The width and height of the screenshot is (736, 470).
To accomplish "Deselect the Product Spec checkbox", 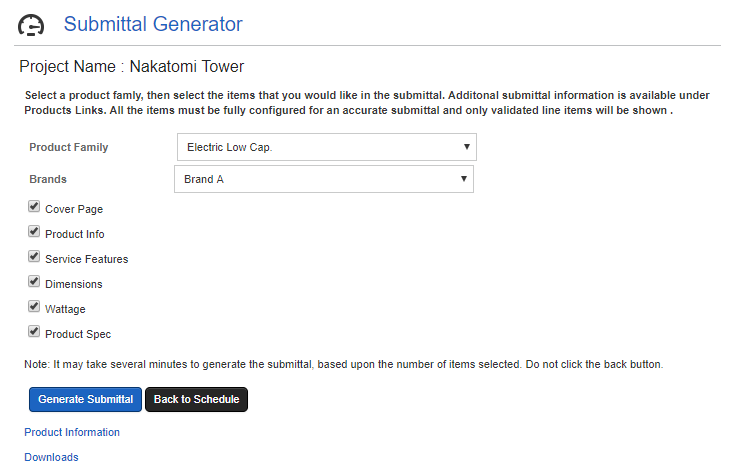I will point(34,332).
